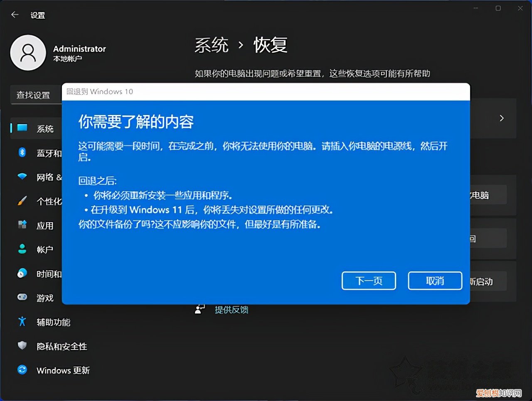Image resolution: width=532 pixels, height=401 pixels.
Task: Click 取消 to dismiss the rollback dialog
Action: tap(435, 281)
